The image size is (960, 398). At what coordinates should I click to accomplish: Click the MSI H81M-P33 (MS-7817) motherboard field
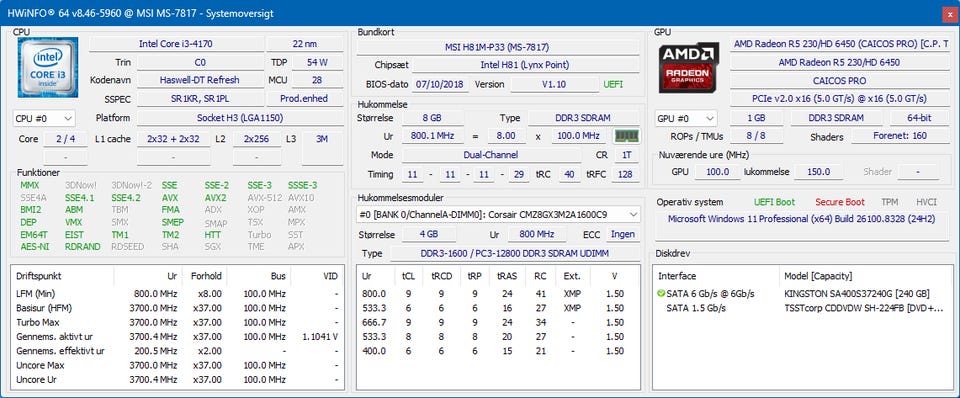(x=497, y=47)
